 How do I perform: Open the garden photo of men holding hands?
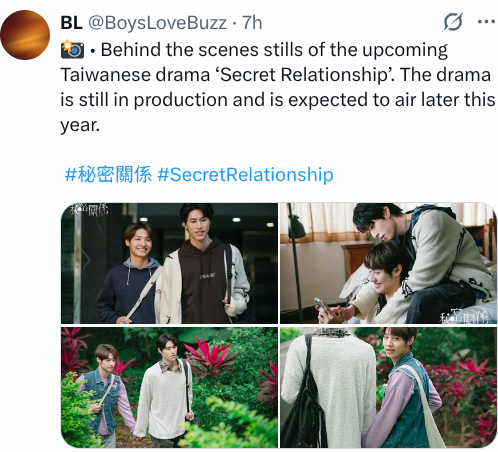pos(169,387)
